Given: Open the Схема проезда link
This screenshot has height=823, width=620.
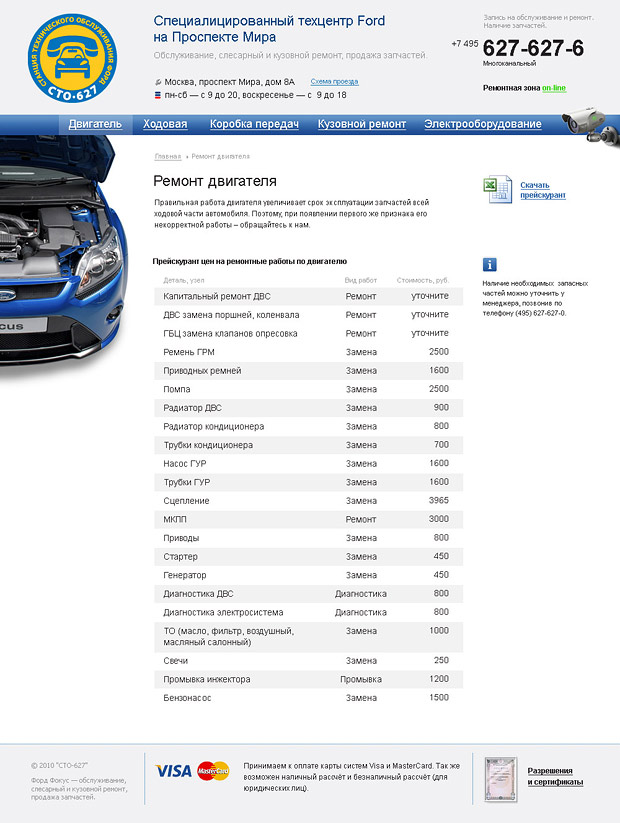Looking at the screenshot, I should tap(334, 82).
